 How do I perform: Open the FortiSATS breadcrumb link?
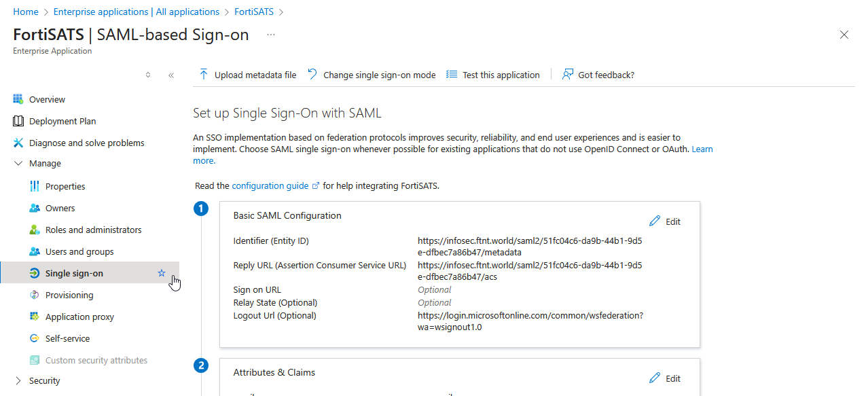[255, 12]
